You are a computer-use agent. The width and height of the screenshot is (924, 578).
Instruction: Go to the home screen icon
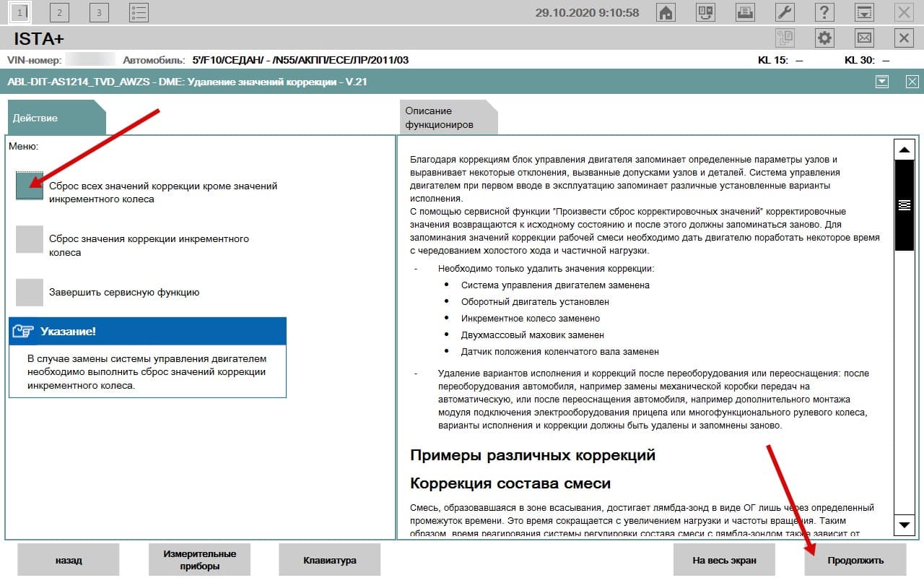pyautogui.click(x=666, y=12)
